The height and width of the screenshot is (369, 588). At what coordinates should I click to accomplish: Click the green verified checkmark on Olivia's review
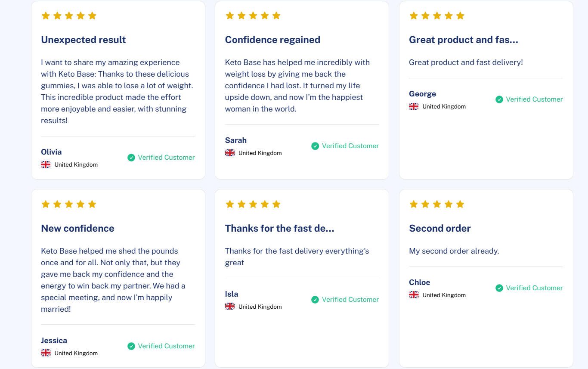click(x=131, y=158)
